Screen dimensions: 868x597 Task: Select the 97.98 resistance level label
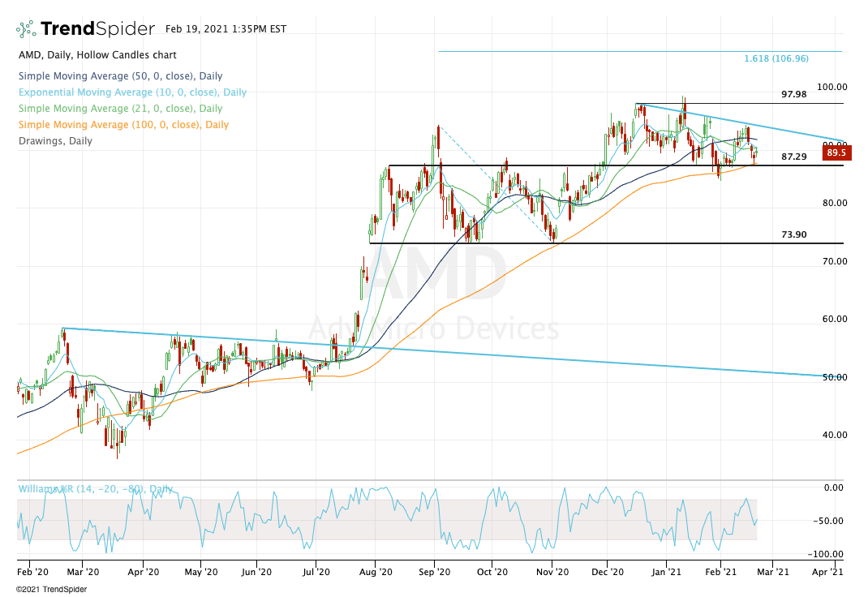pyautogui.click(x=794, y=94)
